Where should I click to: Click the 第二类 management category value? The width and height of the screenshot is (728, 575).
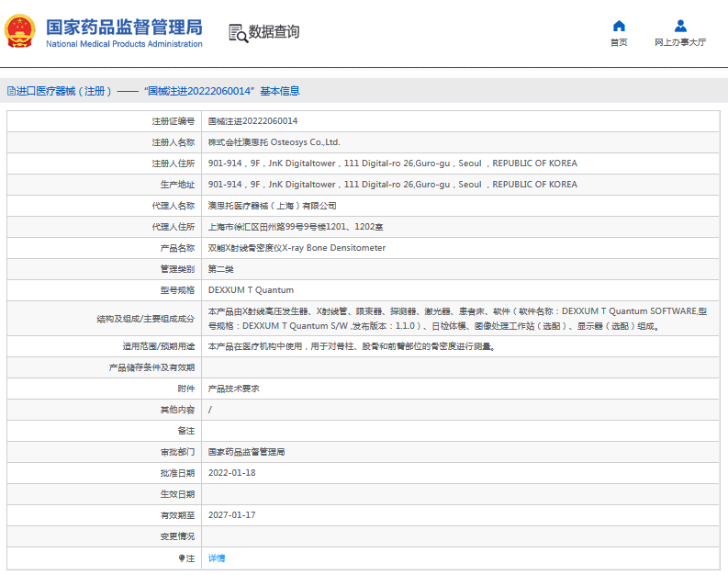[220, 269]
